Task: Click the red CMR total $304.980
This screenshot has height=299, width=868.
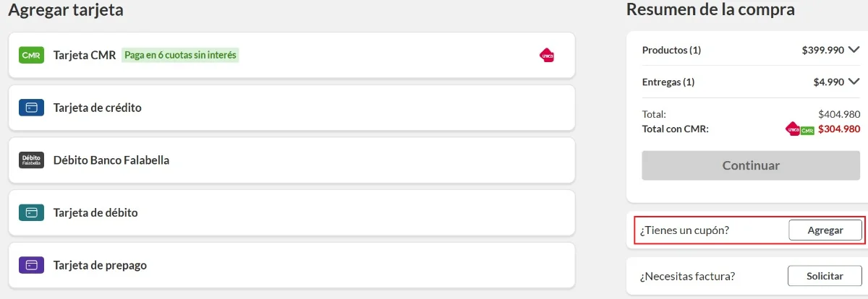Action: (x=839, y=129)
